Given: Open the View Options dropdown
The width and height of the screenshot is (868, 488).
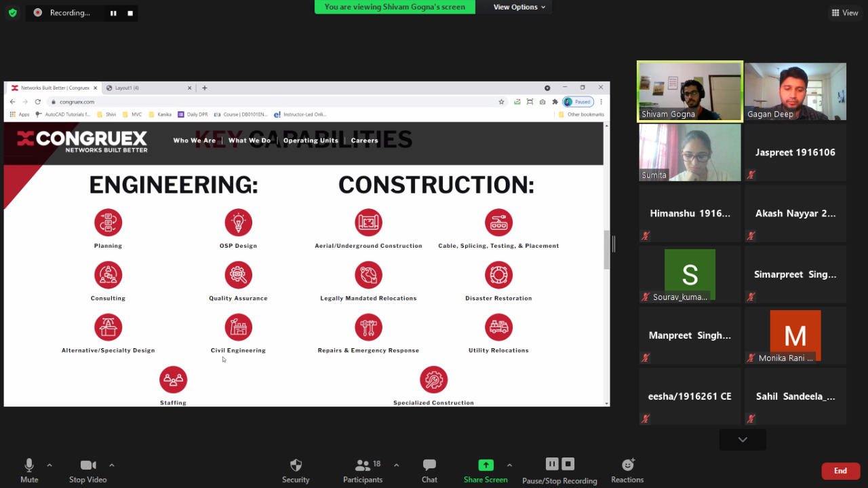Looking at the screenshot, I should pos(519,7).
